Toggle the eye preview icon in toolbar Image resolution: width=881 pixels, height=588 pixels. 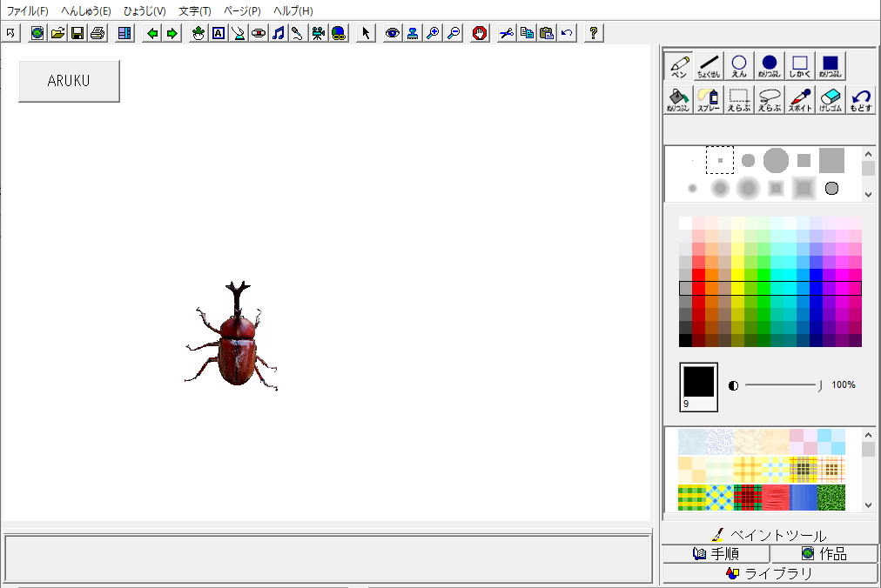393,33
